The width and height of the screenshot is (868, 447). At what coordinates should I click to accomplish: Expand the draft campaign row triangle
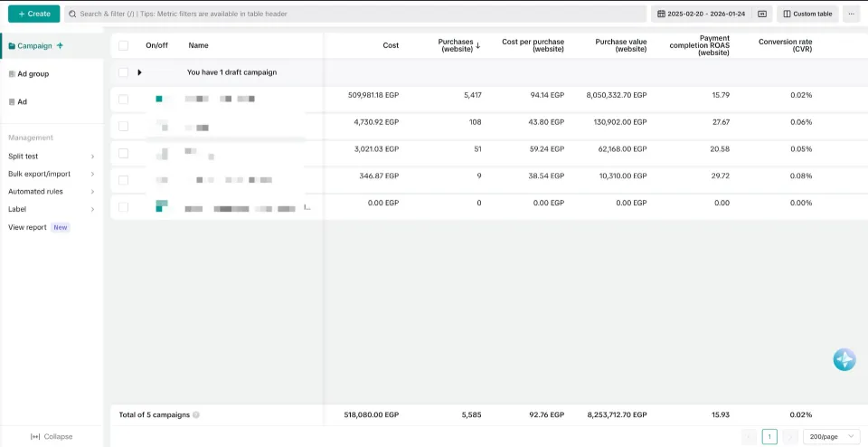[139, 72]
